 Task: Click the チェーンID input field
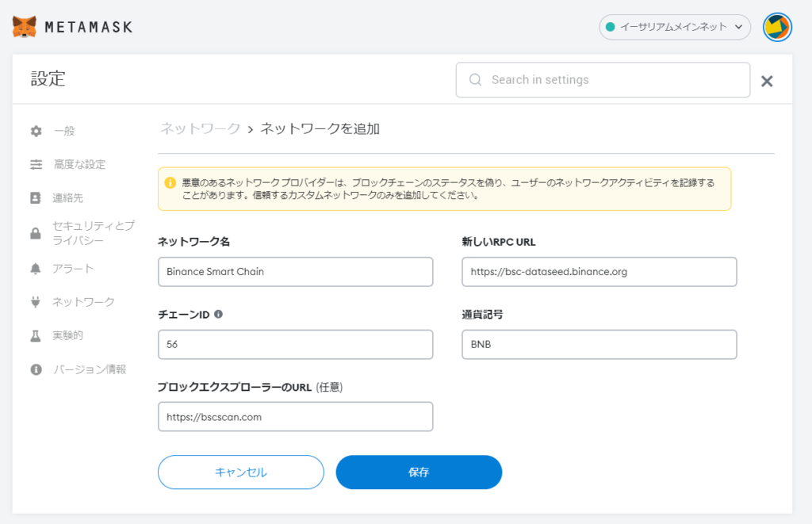tap(295, 344)
